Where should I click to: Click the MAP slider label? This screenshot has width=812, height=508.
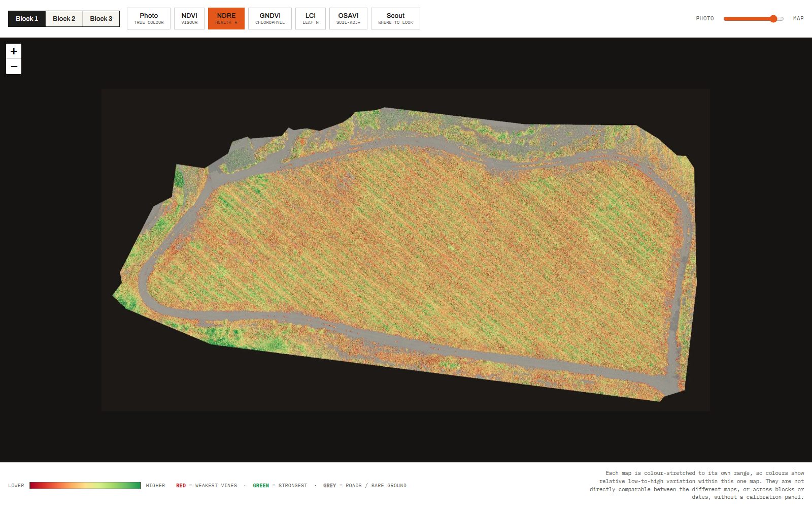click(798, 19)
